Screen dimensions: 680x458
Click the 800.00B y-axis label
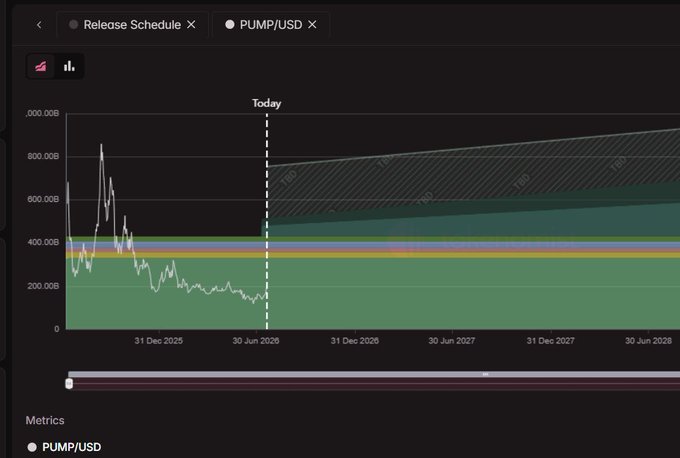pyautogui.click(x=43, y=156)
